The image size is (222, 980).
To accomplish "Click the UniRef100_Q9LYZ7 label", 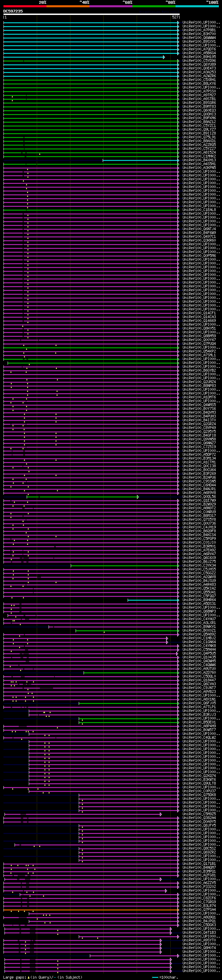I will point(199,129).
